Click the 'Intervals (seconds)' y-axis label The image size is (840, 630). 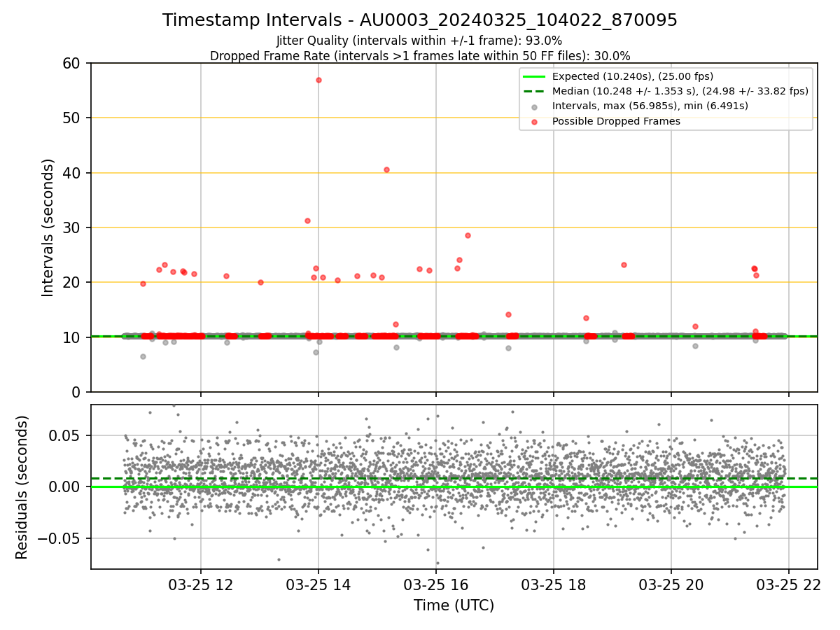48,227
